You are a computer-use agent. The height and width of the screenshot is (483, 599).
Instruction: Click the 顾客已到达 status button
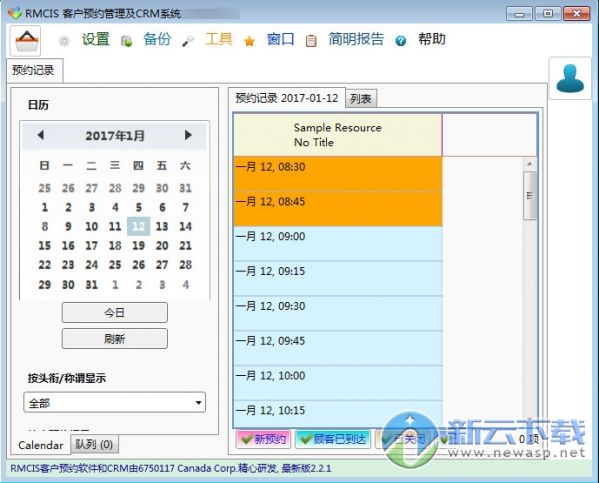point(333,439)
